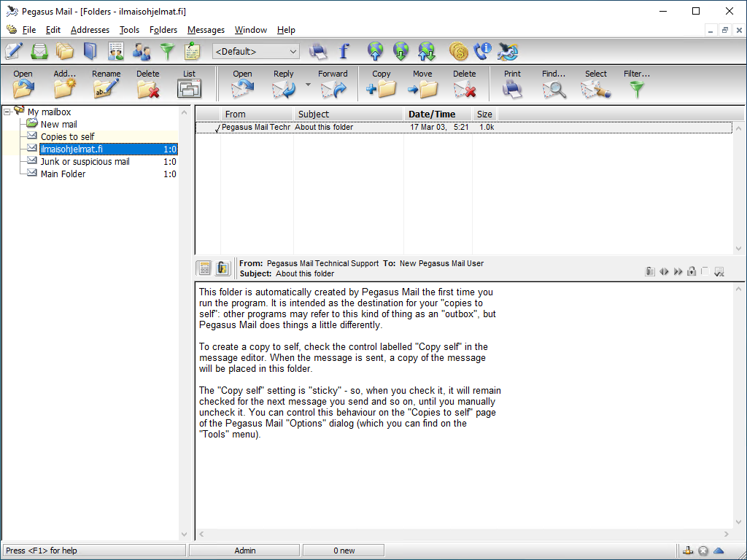Open the pinned notepad noticeboards icon
Image resolution: width=747 pixels, height=560 pixels.
click(x=193, y=51)
